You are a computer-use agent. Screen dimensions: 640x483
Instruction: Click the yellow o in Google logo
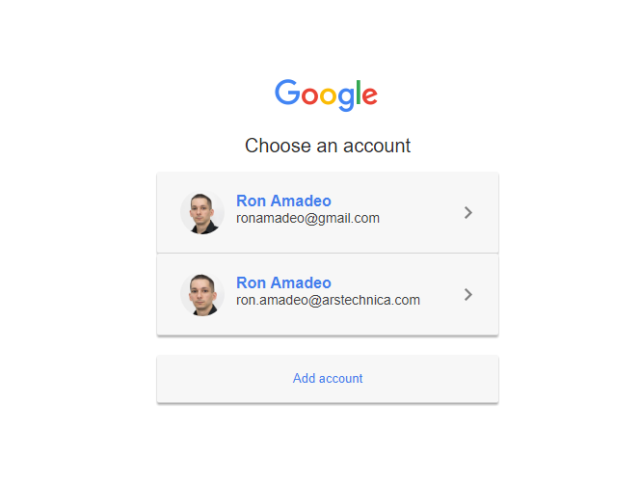click(x=328, y=96)
